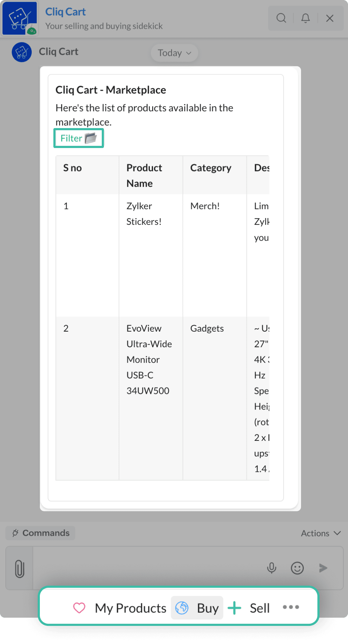Select the My Products menu item
This screenshot has height=644, width=348.
[120, 608]
